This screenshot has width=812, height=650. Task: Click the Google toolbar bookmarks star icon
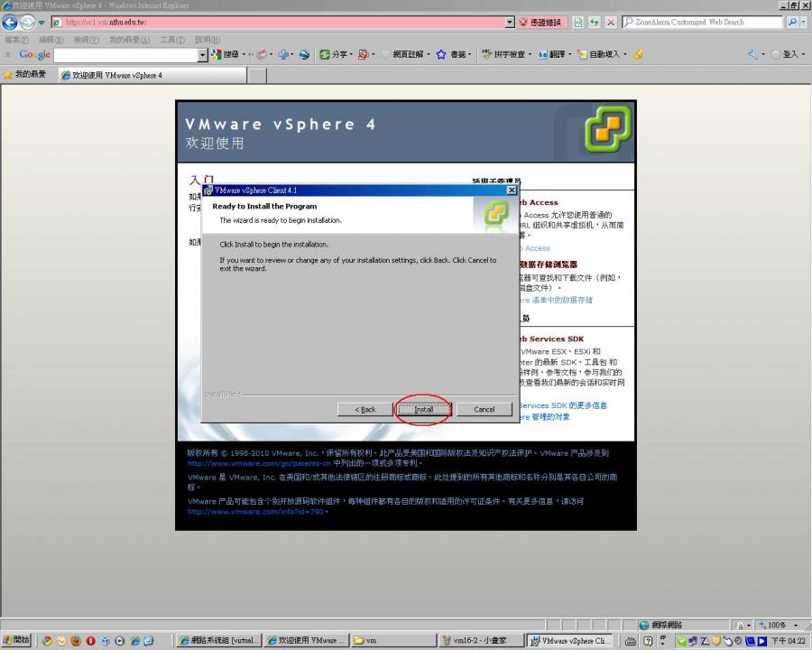(441, 54)
